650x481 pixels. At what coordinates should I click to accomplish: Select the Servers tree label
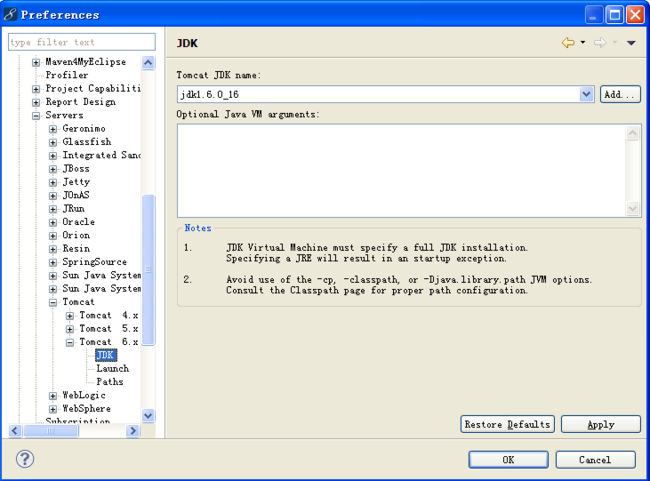(x=64, y=115)
